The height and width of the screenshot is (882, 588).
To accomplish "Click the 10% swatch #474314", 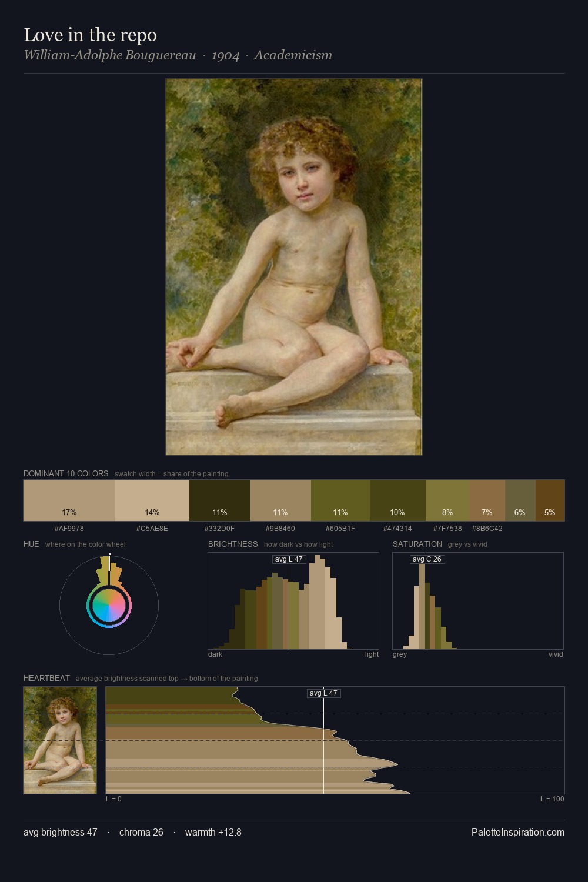I will 397,500.
